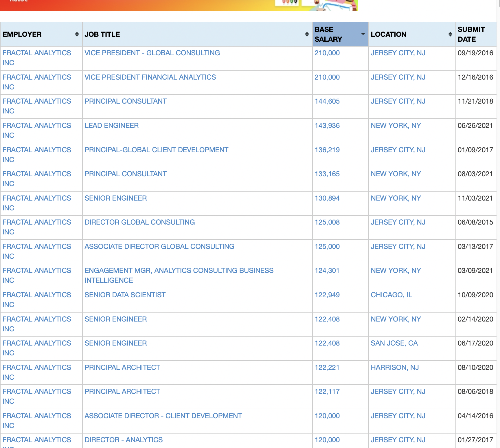
Task: Sort by the Employer column header
Action: pyautogui.click(x=22, y=34)
